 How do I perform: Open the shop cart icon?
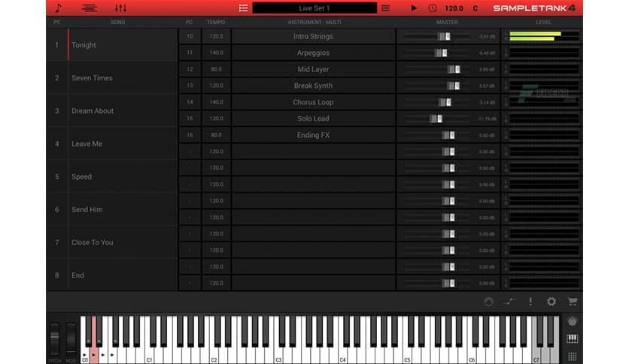573,302
